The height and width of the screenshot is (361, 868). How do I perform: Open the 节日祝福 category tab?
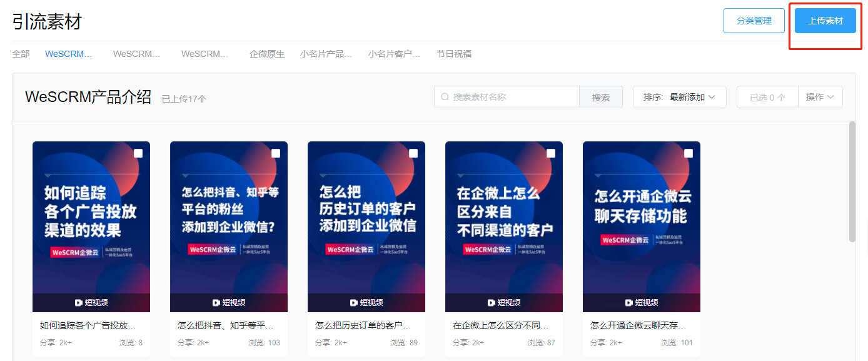click(454, 54)
